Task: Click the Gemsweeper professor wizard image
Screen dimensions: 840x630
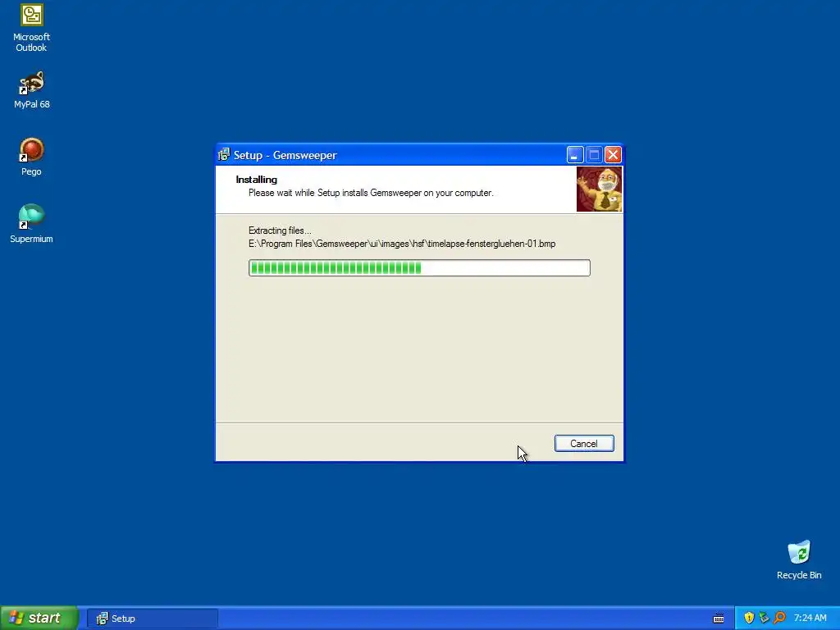Action: [x=599, y=189]
